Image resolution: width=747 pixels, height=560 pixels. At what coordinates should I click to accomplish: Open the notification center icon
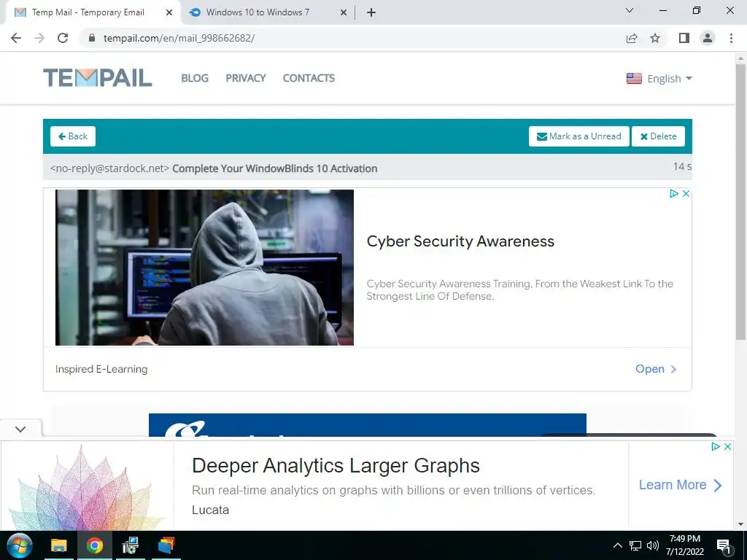coord(724,546)
